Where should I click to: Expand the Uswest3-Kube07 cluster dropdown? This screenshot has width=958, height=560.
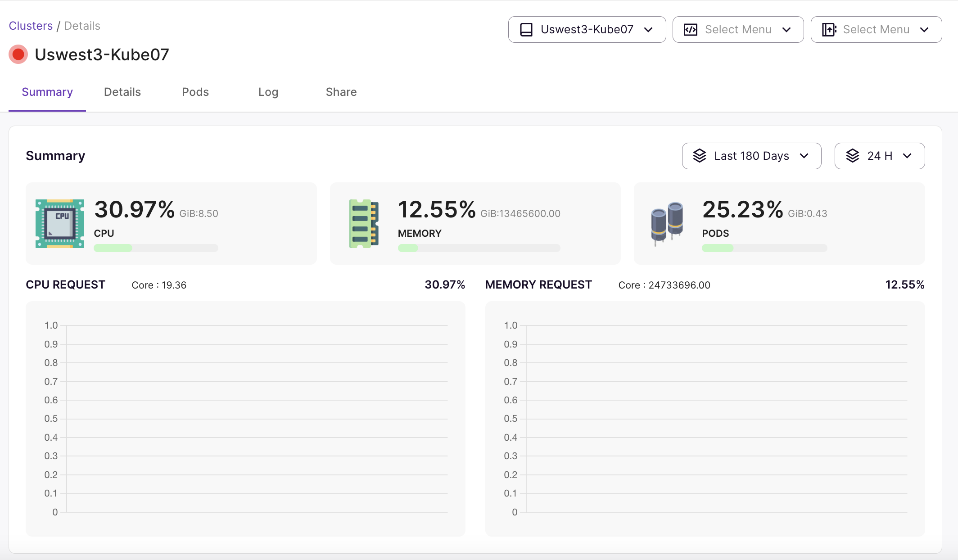(587, 30)
